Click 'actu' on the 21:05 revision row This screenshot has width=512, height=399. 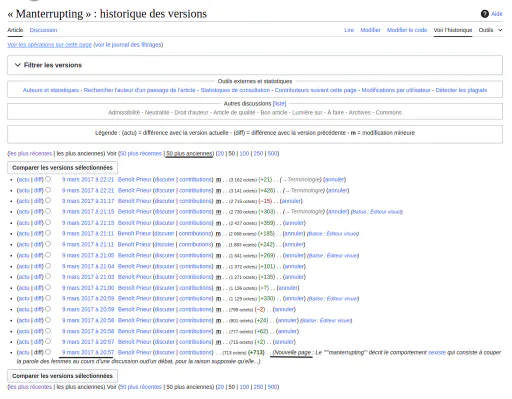click(24, 255)
